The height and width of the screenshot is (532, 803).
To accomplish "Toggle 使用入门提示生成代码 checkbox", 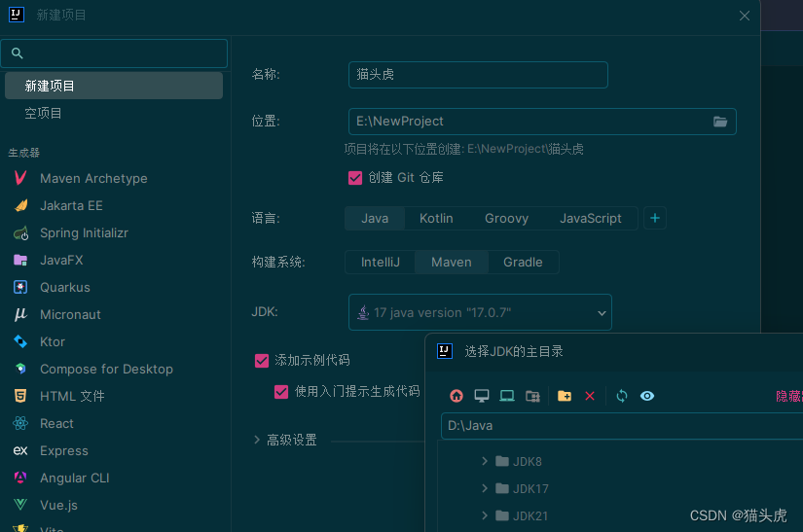I will click(x=281, y=392).
